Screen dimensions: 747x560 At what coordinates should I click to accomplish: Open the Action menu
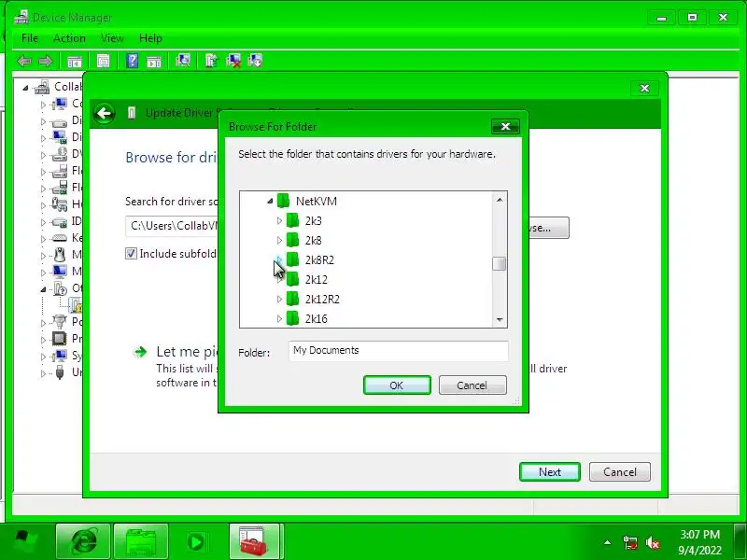pyautogui.click(x=69, y=38)
